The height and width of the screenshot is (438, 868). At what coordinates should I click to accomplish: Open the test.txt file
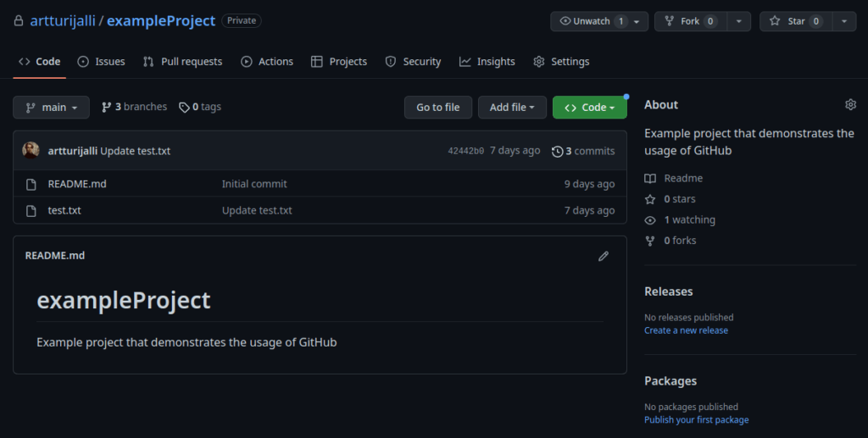[64, 210]
